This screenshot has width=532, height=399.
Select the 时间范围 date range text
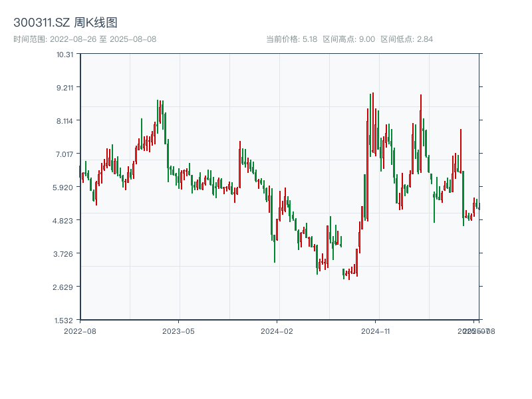pos(84,39)
